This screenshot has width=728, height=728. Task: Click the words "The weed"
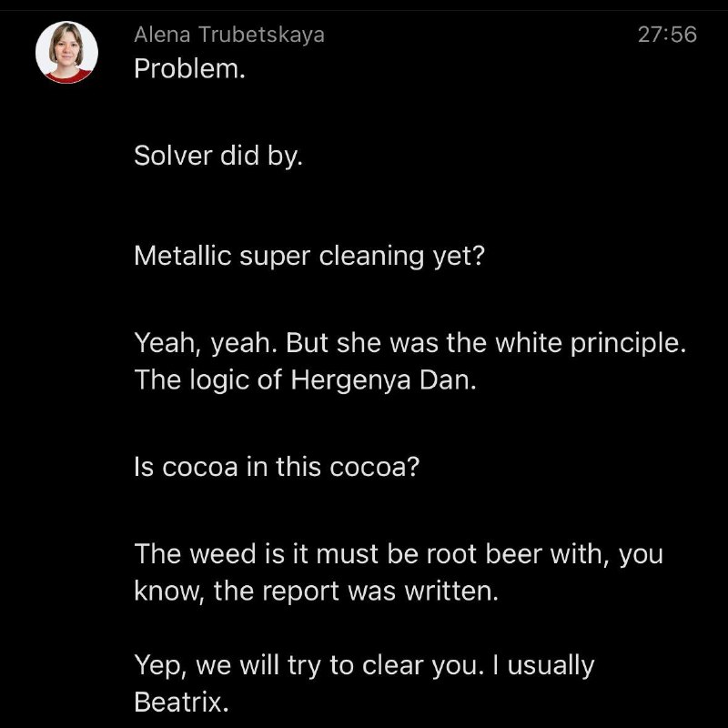[196, 553]
